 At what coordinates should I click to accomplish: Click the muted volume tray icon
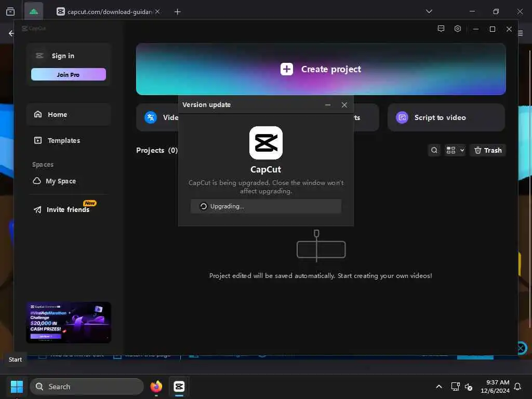point(469,387)
